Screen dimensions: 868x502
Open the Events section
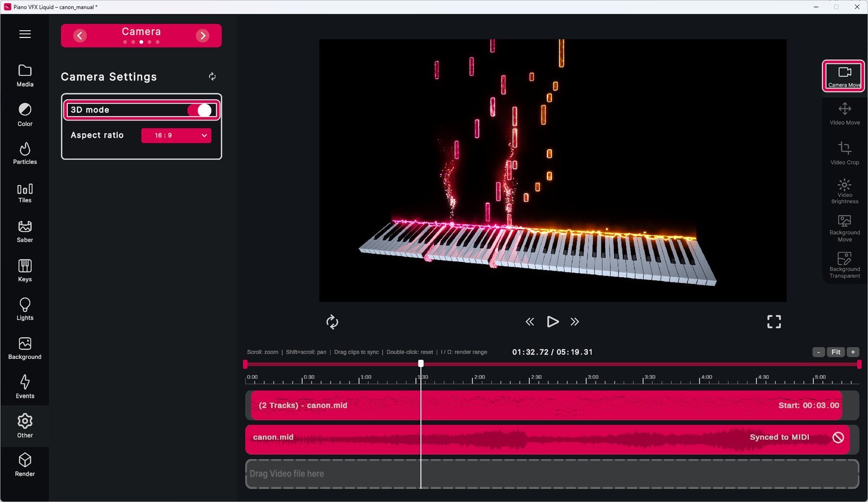tap(25, 387)
